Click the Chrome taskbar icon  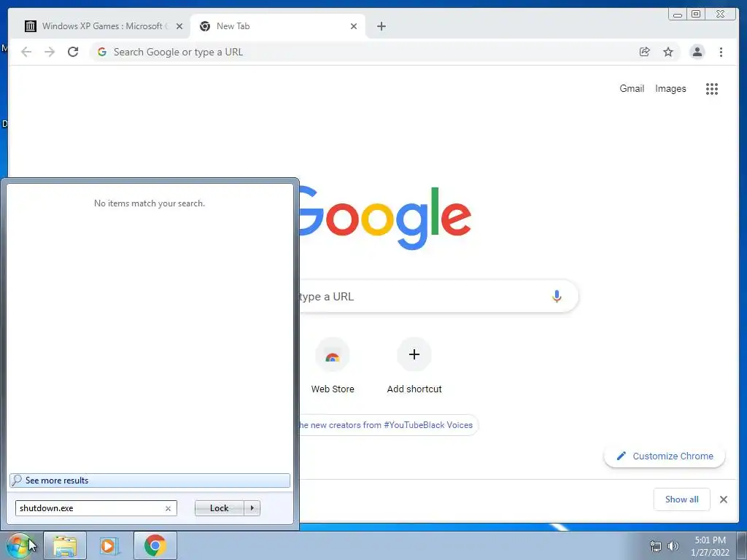click(155, 545)
